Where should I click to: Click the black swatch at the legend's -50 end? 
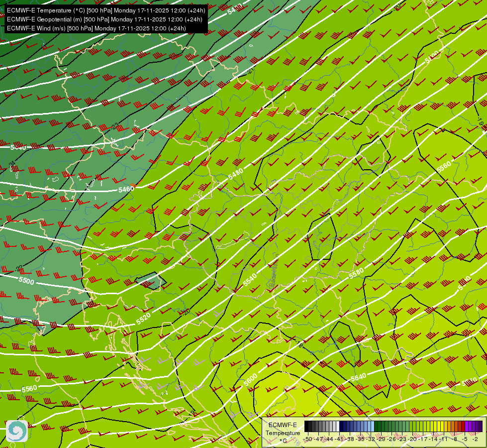(306, 426)
